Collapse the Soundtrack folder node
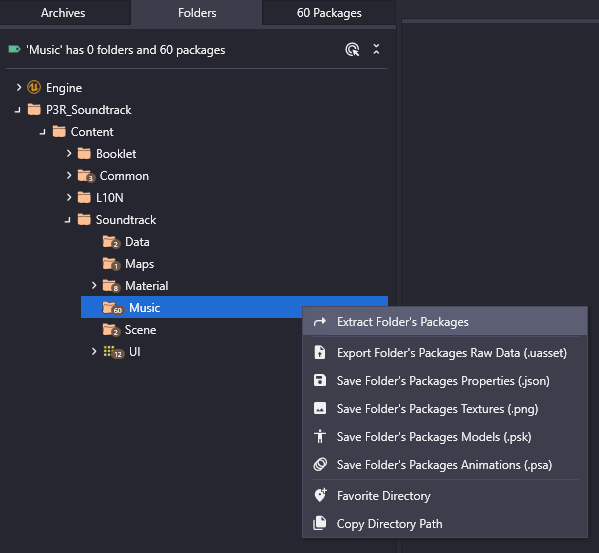 [68, 220]
